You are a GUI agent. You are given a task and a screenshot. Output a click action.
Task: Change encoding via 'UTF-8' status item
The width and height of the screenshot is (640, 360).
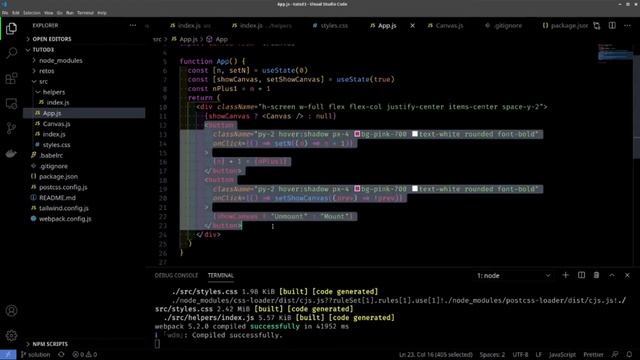point(520,355)
